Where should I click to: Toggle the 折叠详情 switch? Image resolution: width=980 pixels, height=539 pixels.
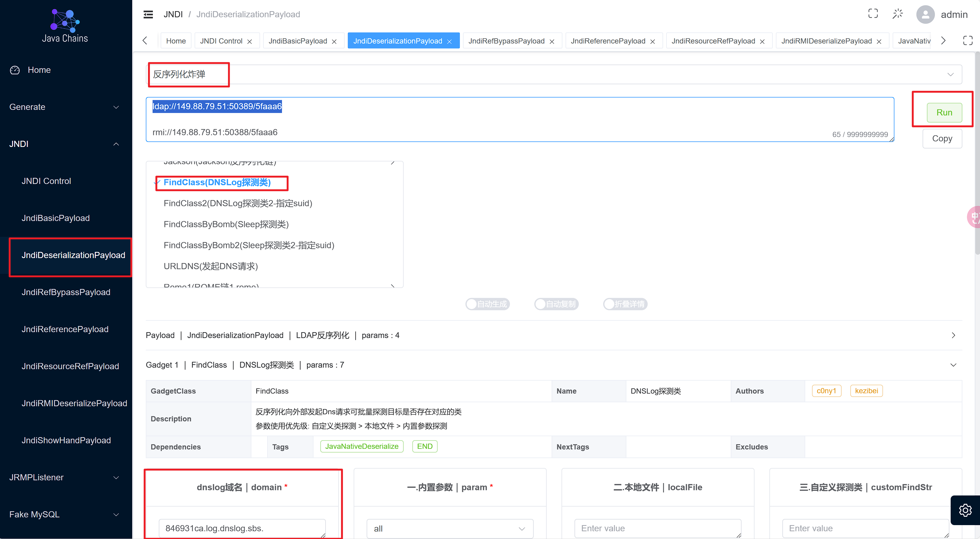click(625, 304)
